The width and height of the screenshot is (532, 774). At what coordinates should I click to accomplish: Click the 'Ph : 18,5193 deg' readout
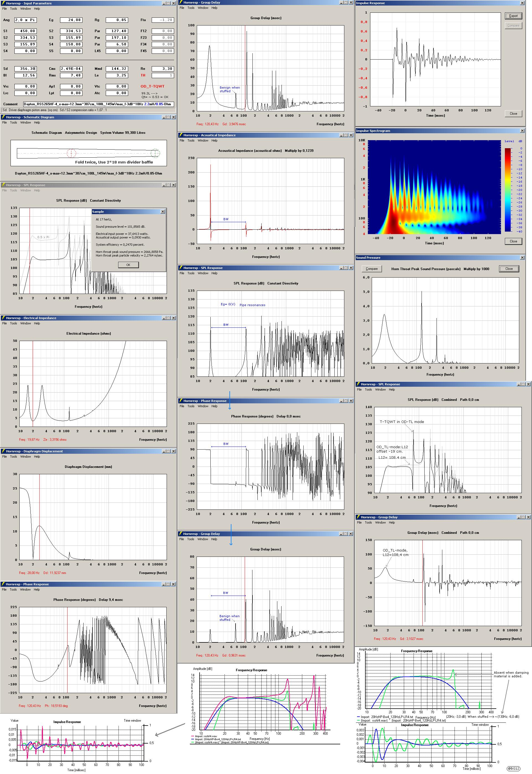tap(56, 706)
